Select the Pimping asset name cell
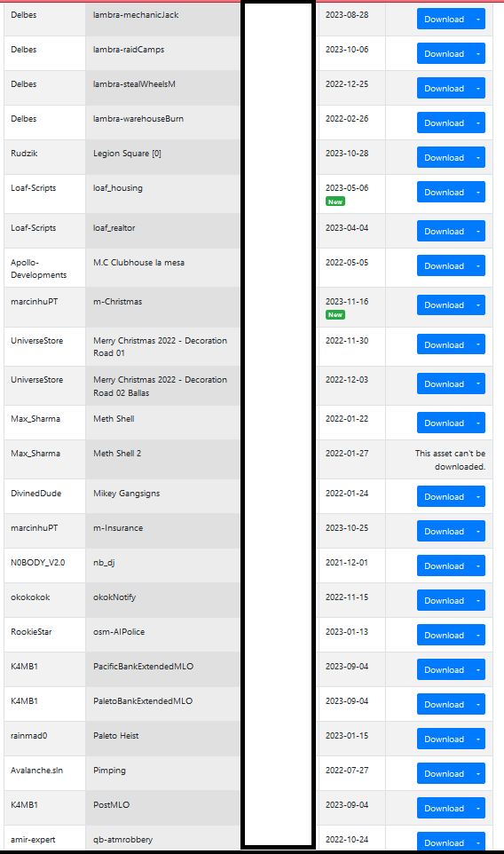 point(162,773)
